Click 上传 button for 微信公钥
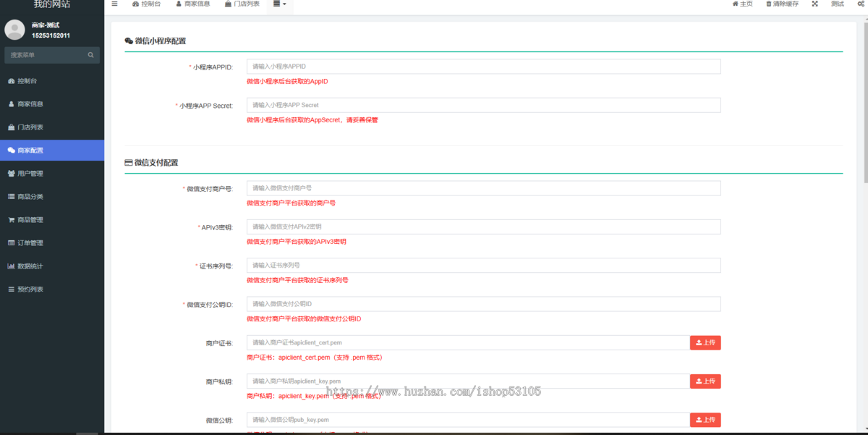868x435 pixels. tap(705, 420)
